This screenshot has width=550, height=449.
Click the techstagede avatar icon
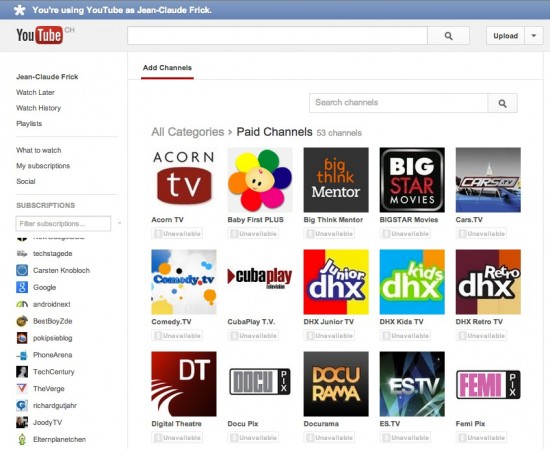coord(22,253)
